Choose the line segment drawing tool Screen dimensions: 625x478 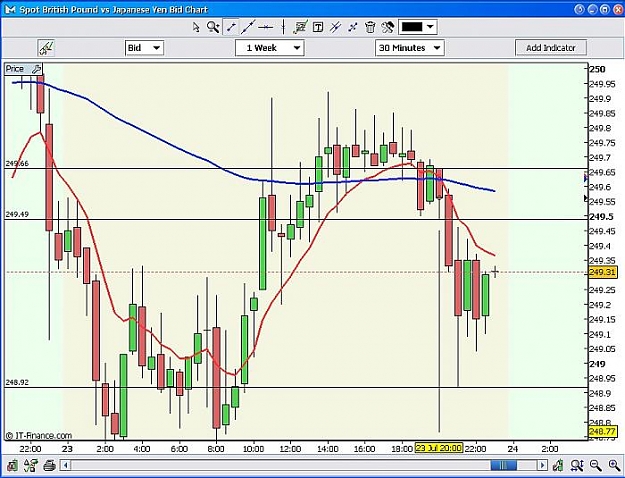tap(231, 27)
